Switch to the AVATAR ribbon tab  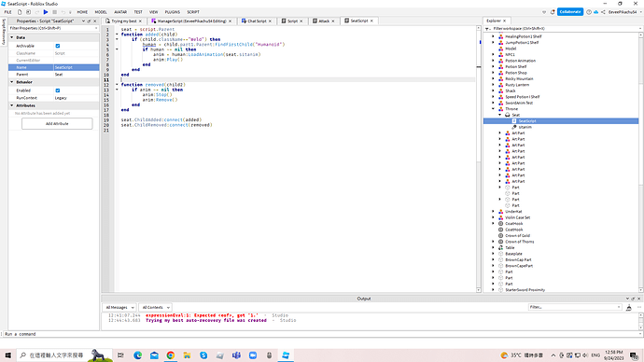point(120,12)
